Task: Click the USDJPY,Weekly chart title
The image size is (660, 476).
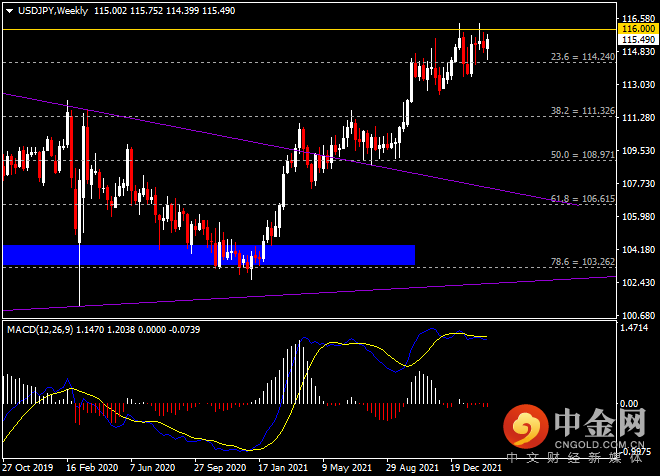Action: [x=53, y=11]
